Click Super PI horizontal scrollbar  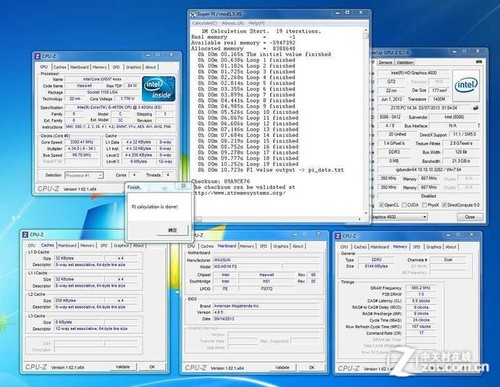click(x=279, y=219)
